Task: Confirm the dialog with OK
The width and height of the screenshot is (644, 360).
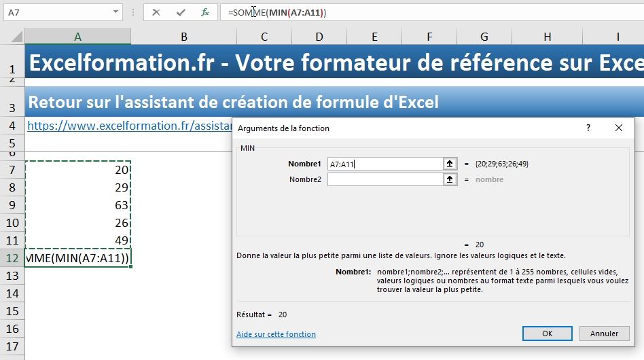Action: (x=547, y=334)
